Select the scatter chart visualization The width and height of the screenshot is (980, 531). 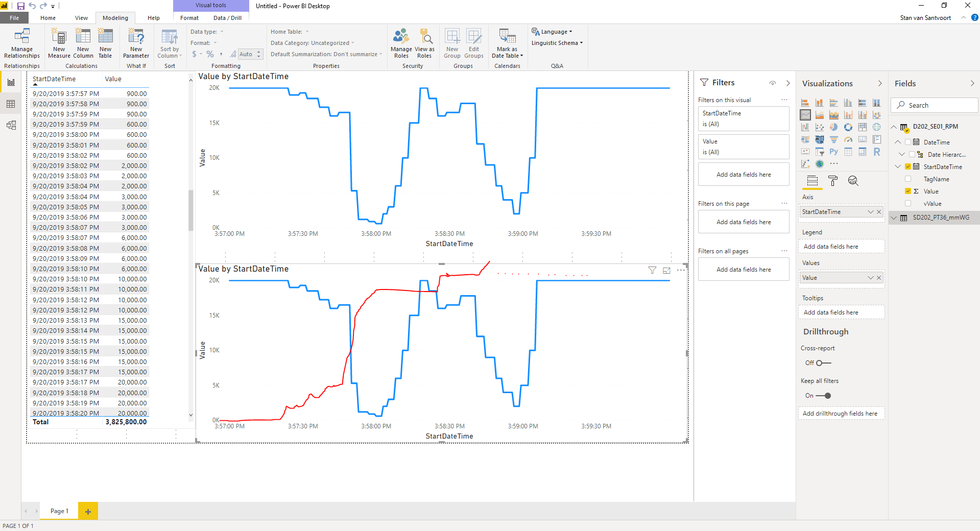click(820, 127)
